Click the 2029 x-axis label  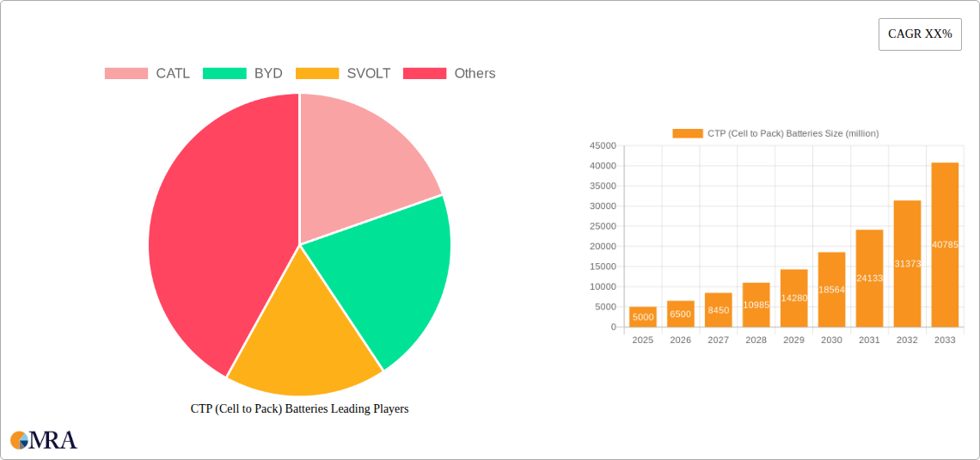click(793, 340)
